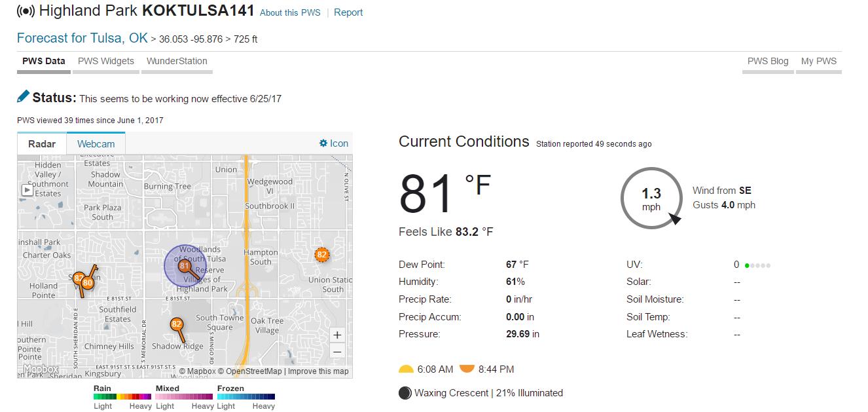Image resolution: width=868 pixels, height=412 pixels.
Task: Open About this PWS link
Action: 290,12
